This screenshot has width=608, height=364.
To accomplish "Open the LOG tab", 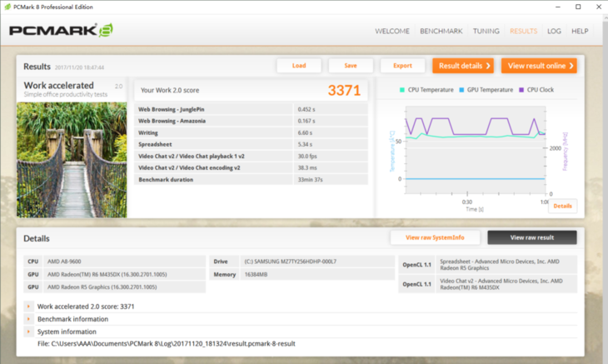I will pyautogui.click(x=554, y=32).
